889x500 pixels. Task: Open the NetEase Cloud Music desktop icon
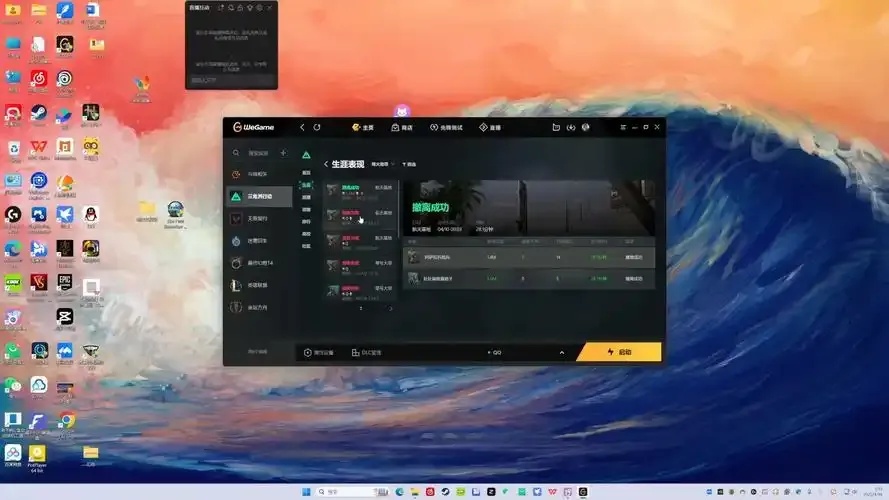(39, 81)
